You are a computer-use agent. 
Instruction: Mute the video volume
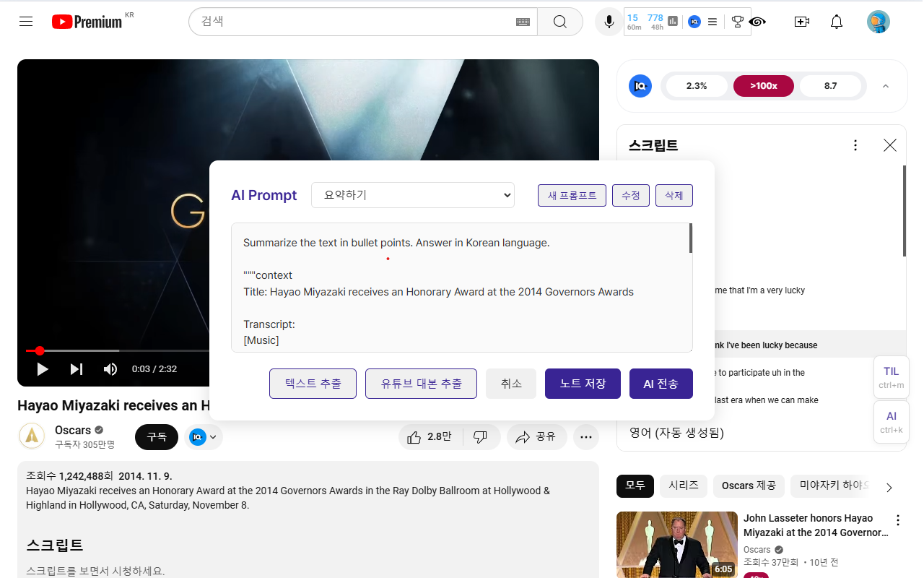coord(110,369)
